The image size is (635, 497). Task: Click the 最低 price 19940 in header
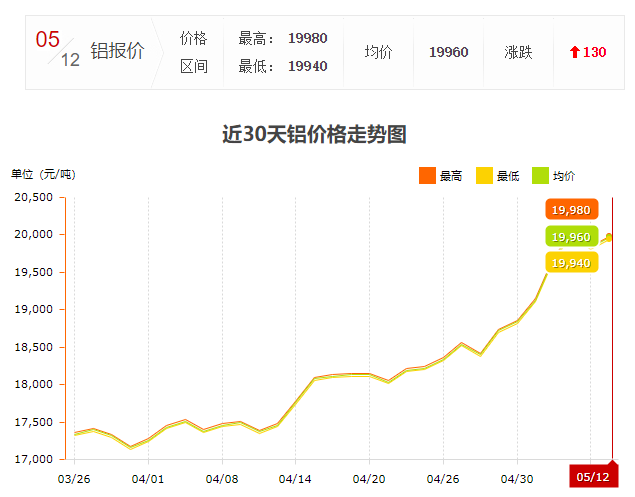307,66
